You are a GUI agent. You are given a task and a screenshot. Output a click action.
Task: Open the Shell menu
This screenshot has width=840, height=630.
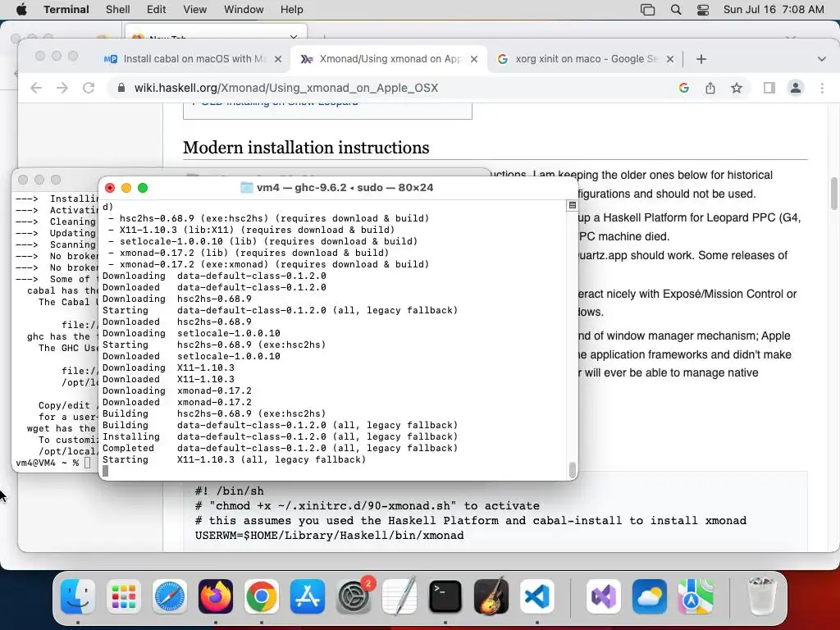(x=118, y=10)
